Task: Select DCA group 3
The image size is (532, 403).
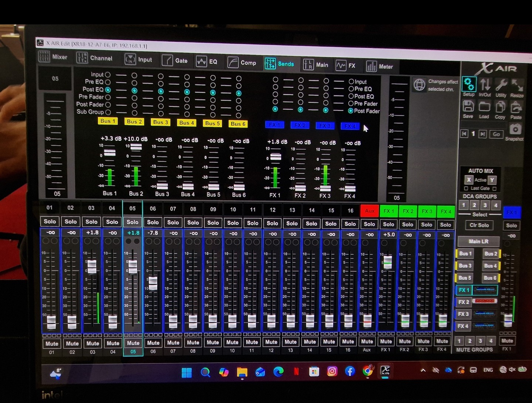Action: click(485, 205)
